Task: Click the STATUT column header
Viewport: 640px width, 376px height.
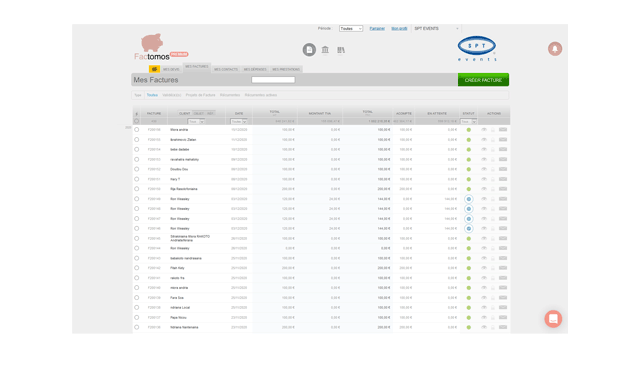Action: point(469,113)
